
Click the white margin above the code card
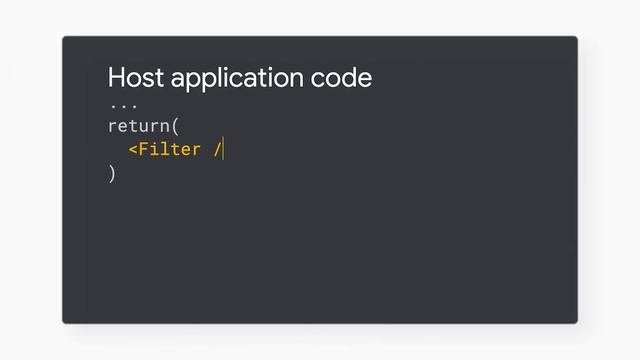pyautogui.click(x=320, y=17)
